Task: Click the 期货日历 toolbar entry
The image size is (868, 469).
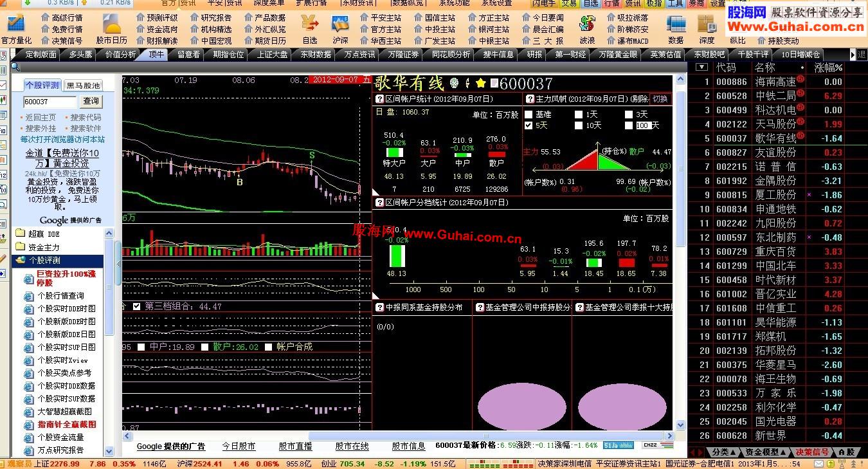Action: tap(265, 41)
